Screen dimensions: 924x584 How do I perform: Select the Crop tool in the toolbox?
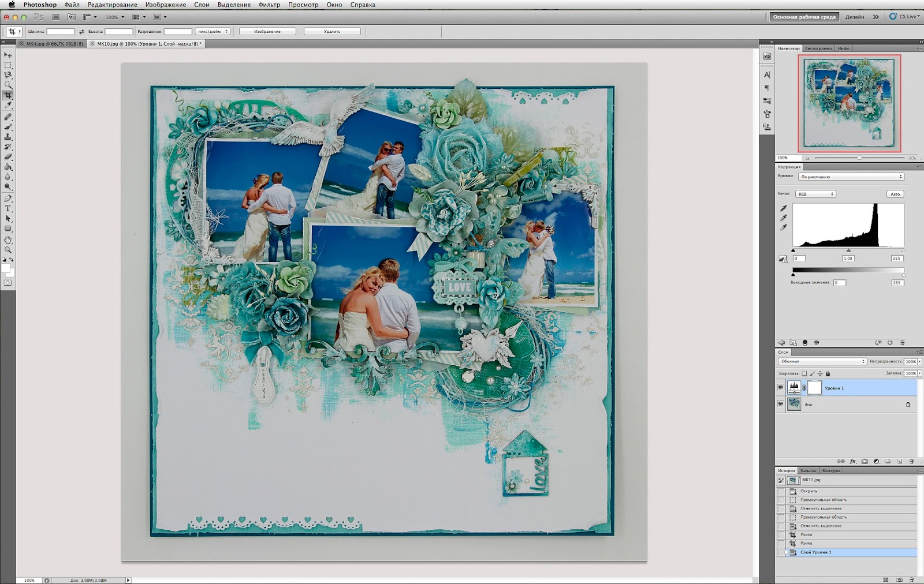(8, 95)
